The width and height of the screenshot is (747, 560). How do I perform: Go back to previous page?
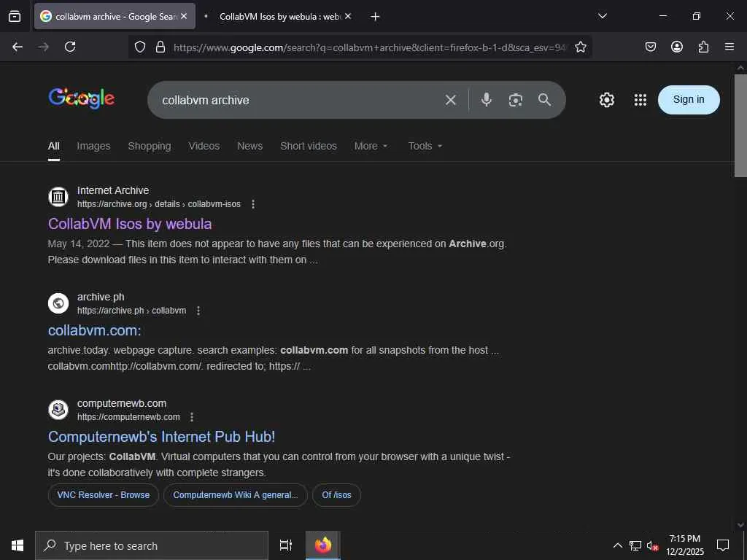[x=18, y=47]
